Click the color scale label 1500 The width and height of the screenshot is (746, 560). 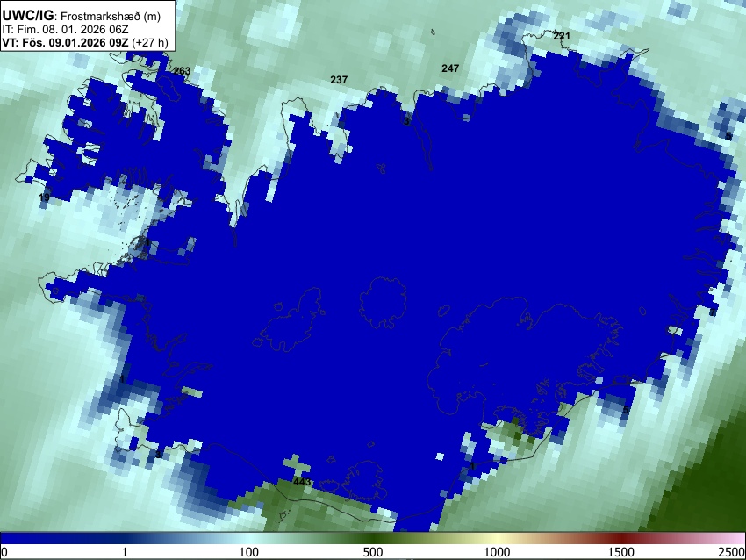pyautogui.click(x=620, y=552)
